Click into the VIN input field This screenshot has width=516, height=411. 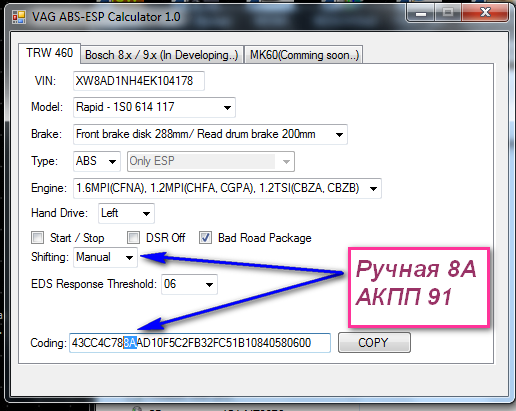click(139, 81)
